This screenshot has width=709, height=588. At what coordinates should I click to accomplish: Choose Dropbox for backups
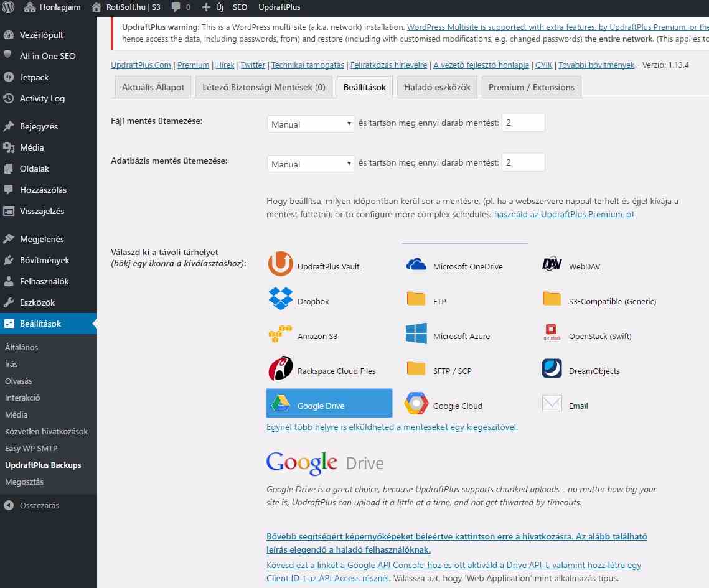280,298
